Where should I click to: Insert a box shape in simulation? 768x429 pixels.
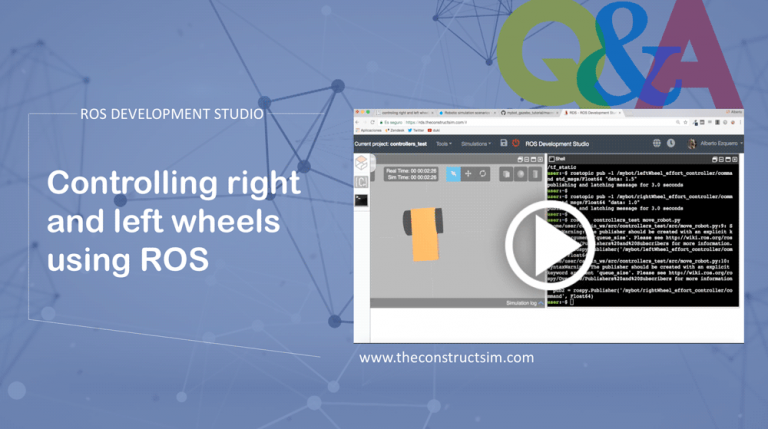tap(506, 174)
